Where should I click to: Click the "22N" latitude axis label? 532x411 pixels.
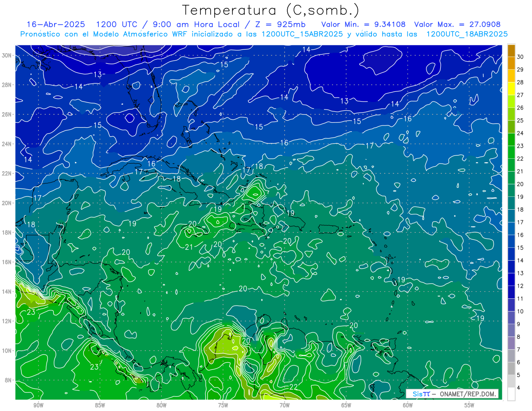tap(6, 173)
